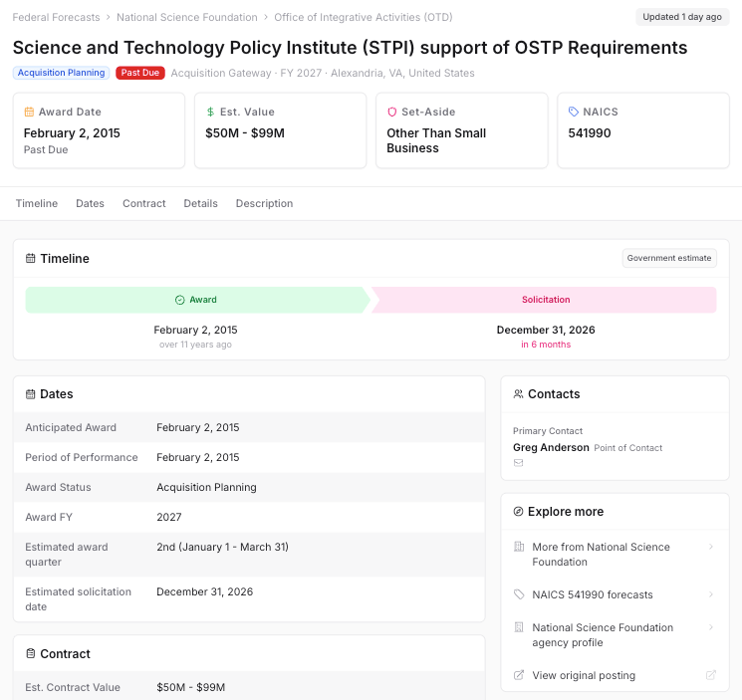Image resolution: width=742 pixels, height=700 pixels.
Task: Select the green Award timeline stage
Action: coord(197,300)
